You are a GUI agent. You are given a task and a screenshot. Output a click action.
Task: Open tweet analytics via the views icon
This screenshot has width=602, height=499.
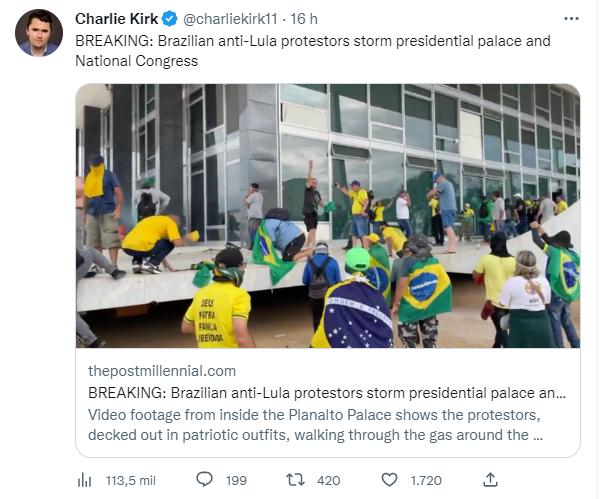pyautogui.click(x=85, y=480)
